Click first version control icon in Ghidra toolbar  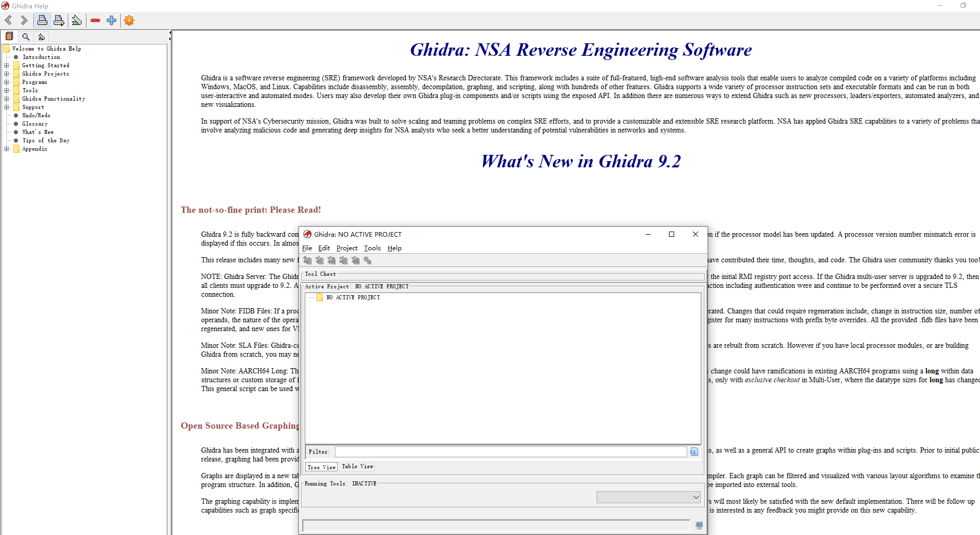coord(307,261)
